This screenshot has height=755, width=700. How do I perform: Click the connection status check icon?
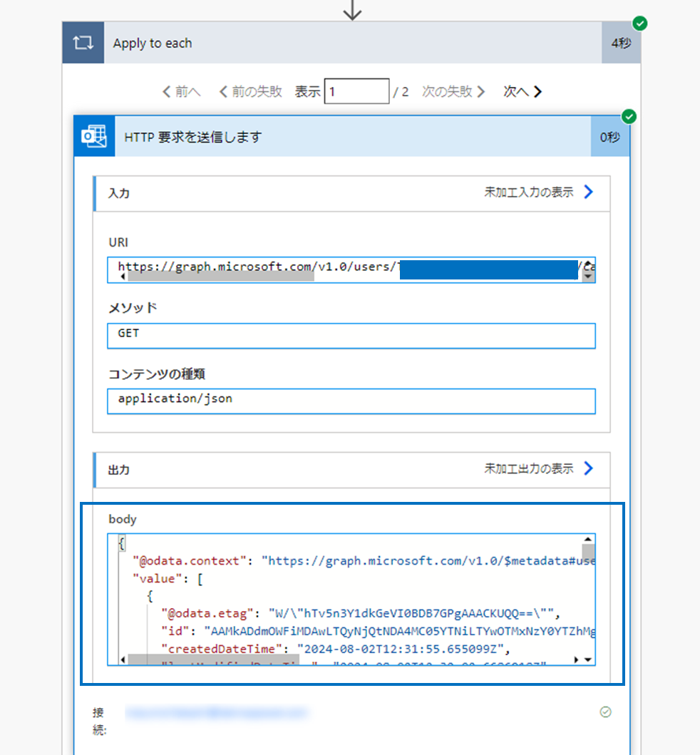coord(606,712)
